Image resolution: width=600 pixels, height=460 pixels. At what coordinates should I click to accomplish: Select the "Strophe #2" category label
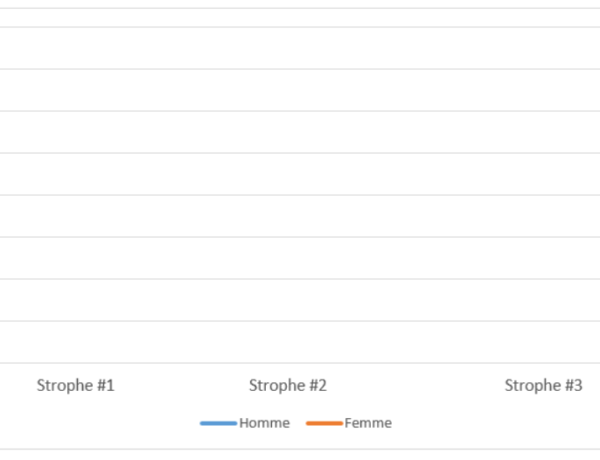[x=288, y=385]
